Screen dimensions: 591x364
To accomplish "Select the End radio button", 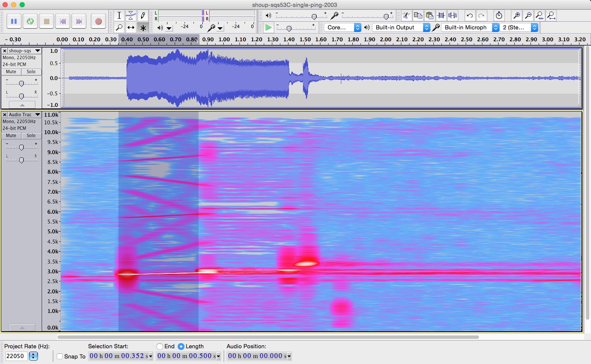I will pos(160,347).
